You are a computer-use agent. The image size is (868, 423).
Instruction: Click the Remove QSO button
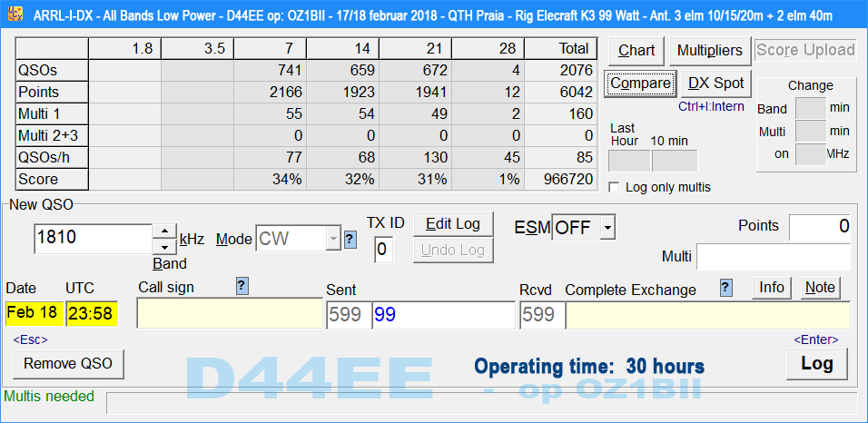click(x=68, y=364)
